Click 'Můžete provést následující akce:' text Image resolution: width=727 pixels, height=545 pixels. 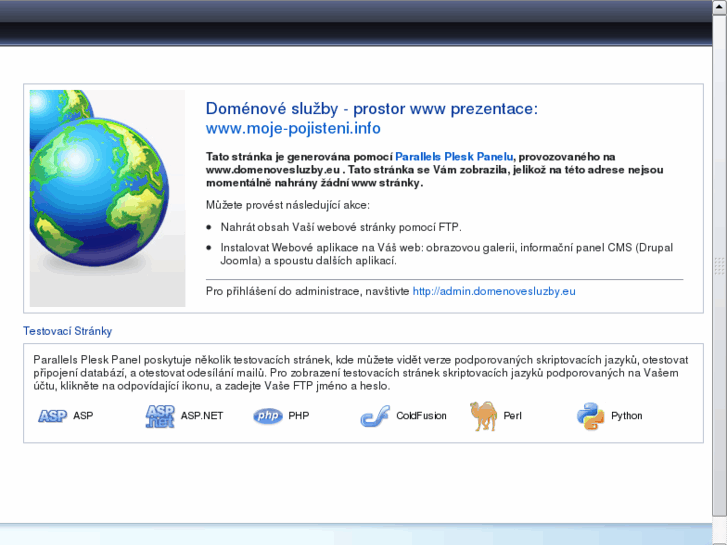pos(287,205)
